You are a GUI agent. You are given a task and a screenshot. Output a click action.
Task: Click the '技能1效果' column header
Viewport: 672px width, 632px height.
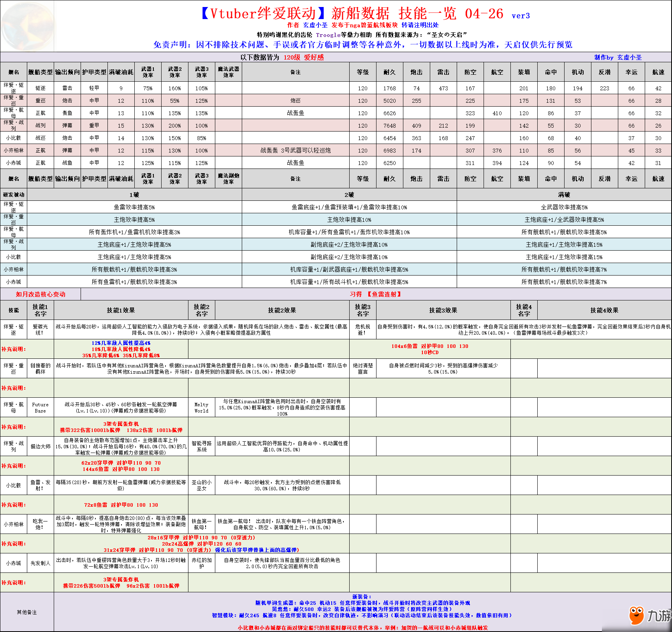pos(121,310)
